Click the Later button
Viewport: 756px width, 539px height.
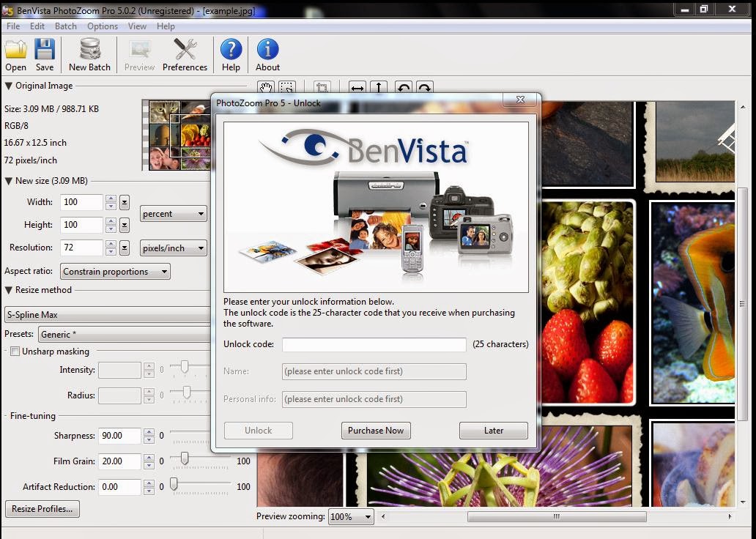(x=493, y=431)
